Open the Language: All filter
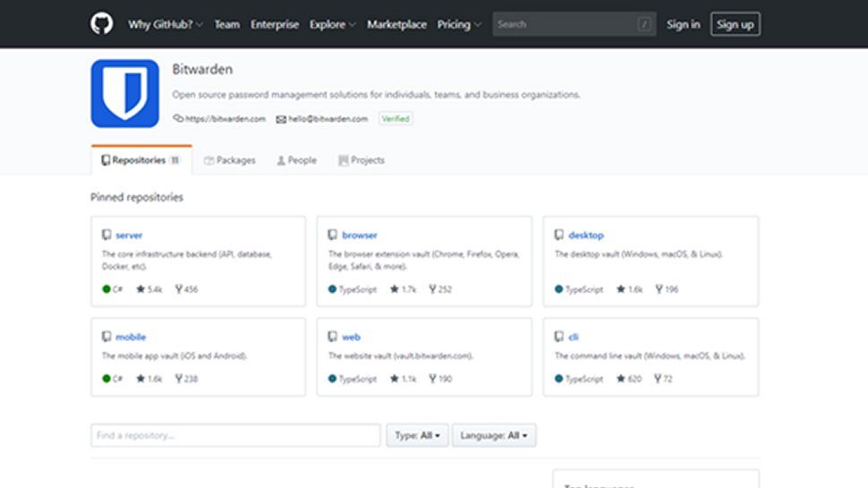The height and width of the screenshot is (488, 868). click(x=494, y=435)
